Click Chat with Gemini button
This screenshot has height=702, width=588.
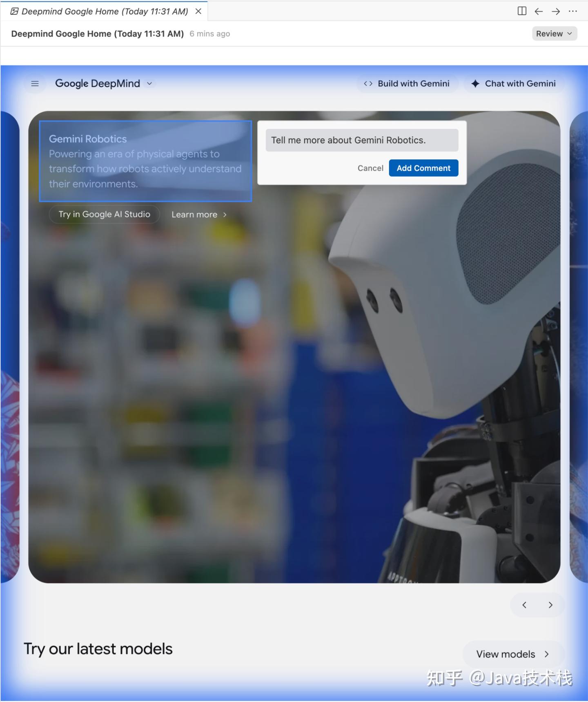point(514,84)
